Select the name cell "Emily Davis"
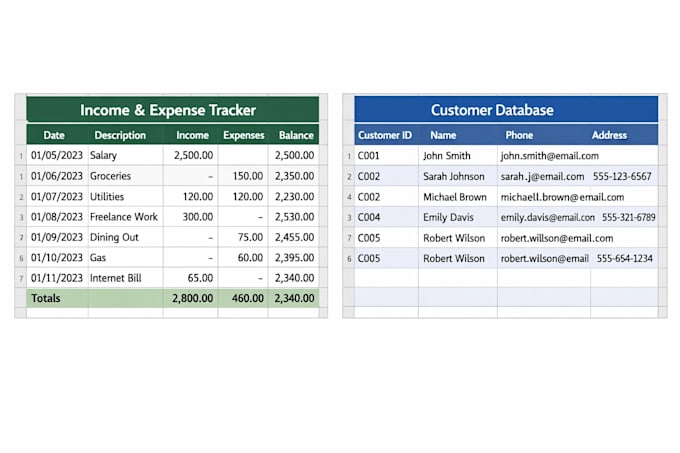The width and height of the screenshot is (680, 453). click(448, 217)
